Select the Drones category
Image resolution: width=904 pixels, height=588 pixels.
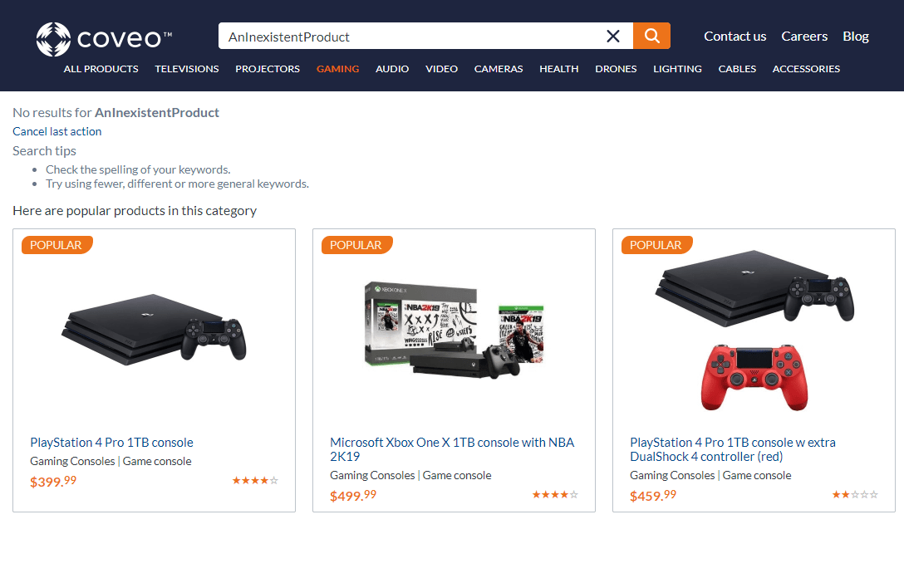click(x=616, y=69)
